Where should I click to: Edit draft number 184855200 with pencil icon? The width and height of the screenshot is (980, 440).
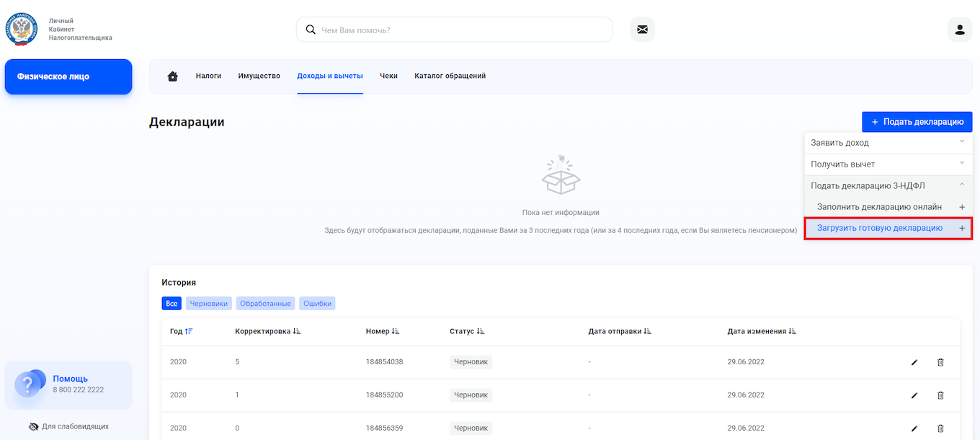pyautogui.click(x=914, y=395)
